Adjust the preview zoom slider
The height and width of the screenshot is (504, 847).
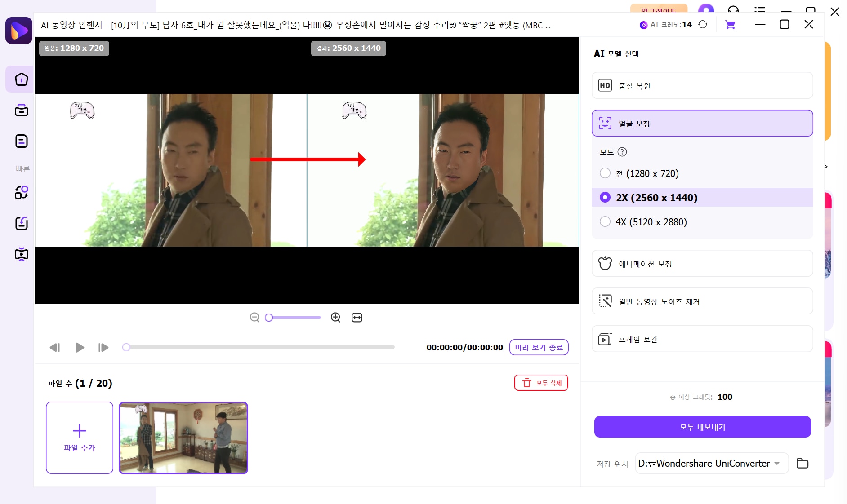point(269,317)
